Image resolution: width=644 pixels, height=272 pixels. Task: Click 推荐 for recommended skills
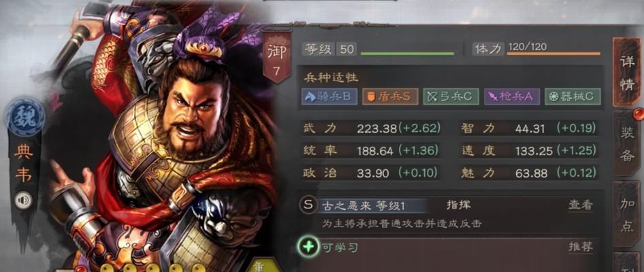(581, 247)
